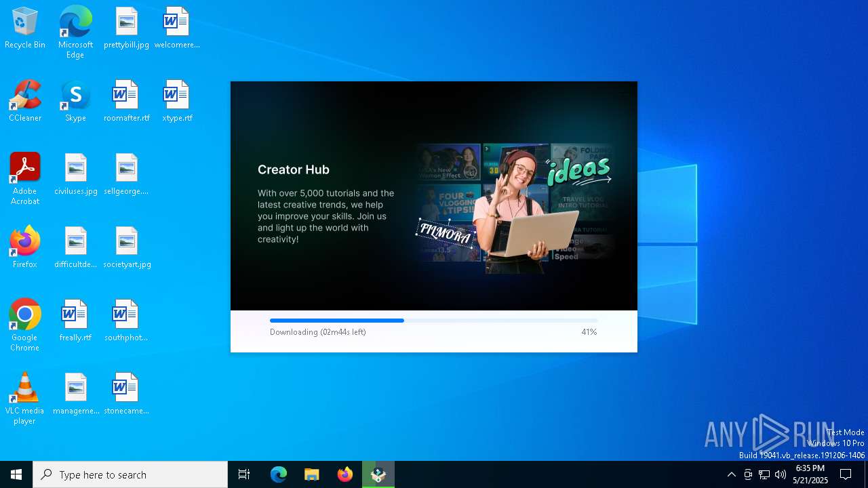Open network status tray icon
Image resolution: width=868 pixels, height=488 pixels.
(x=764, y=474)
